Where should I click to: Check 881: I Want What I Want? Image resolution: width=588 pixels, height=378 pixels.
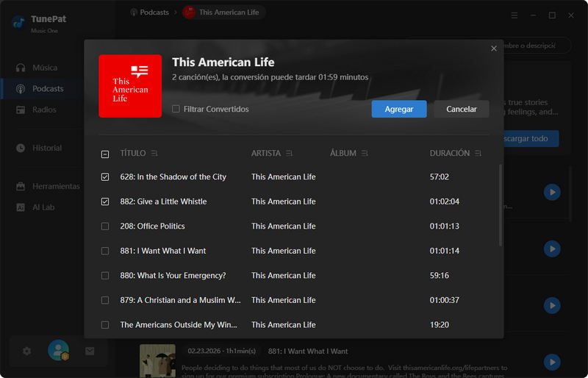coord(105,251)
